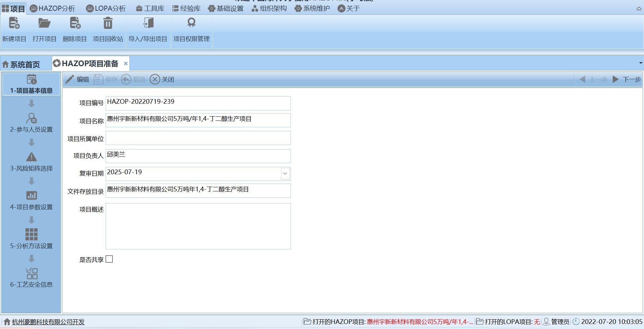
Task: Click the 项目负责人 field with 邱美兰
Action: coord(198,156)
